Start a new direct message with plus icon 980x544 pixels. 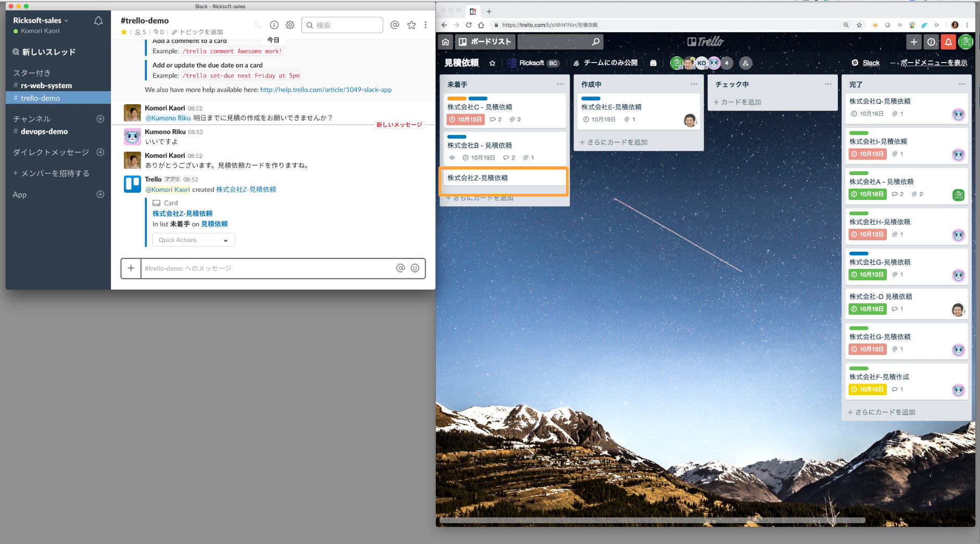[100, 152]
